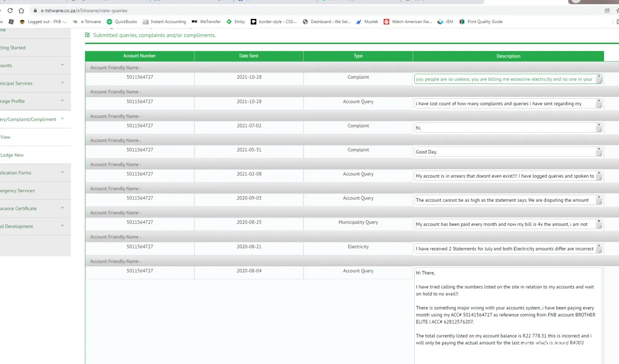Expand the Accounts sidebar menu
Viewport: 619px width, 364px height.
[33, 66]
